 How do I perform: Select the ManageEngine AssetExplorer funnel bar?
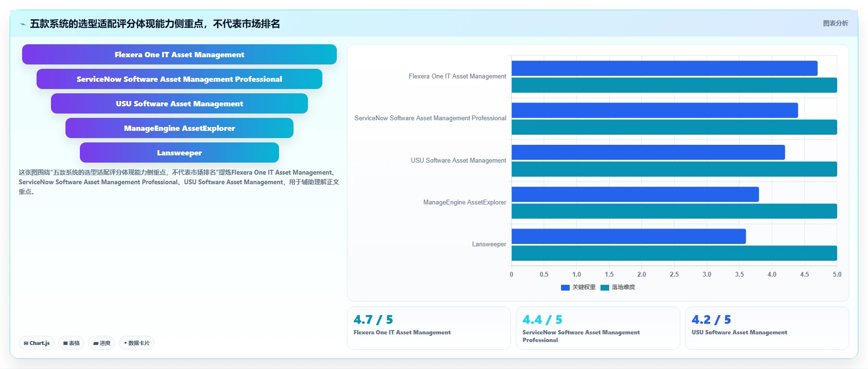tap(179, 128)
